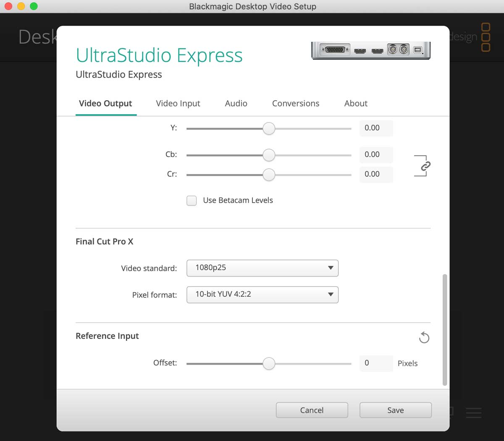Click the Blackmagic design logo in the background window
This screenshot has width=504, height=441.
pos(470,37)
